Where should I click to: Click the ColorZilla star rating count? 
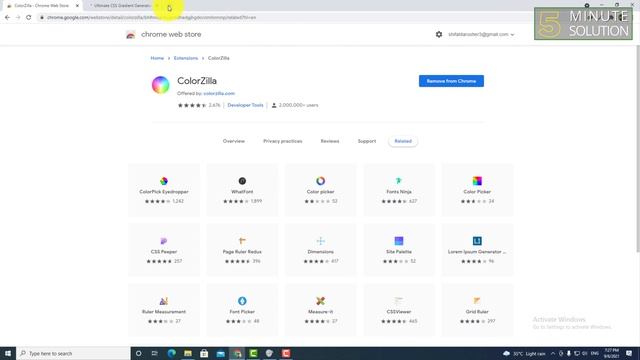[214, 105]
